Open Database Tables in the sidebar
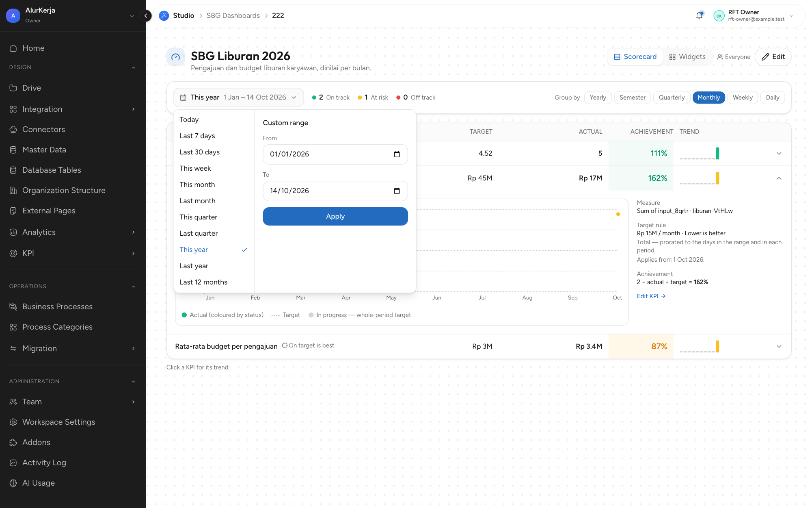This screenshot has width=812, height=508. pos(73,170)
